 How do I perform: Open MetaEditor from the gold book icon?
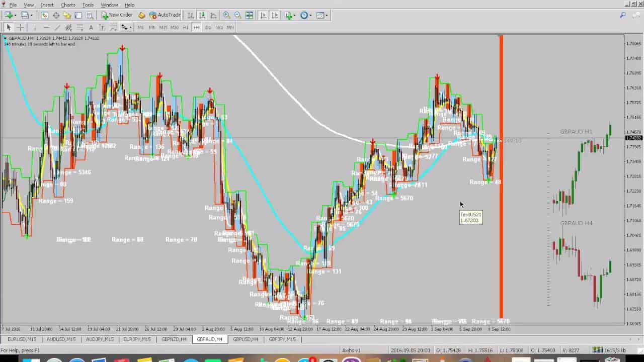(x=142, y=15)
